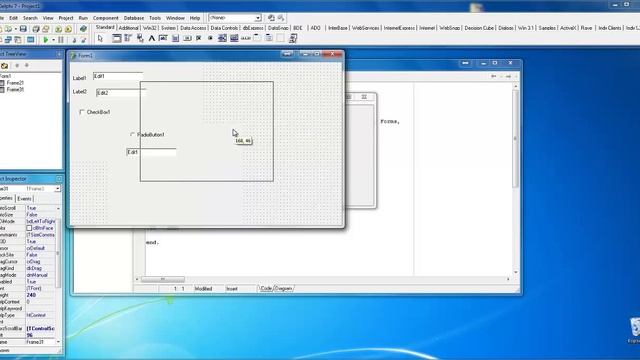Switch to Code tab in code editor
This screenshot has width=640, height=360.
click(266, 289)
